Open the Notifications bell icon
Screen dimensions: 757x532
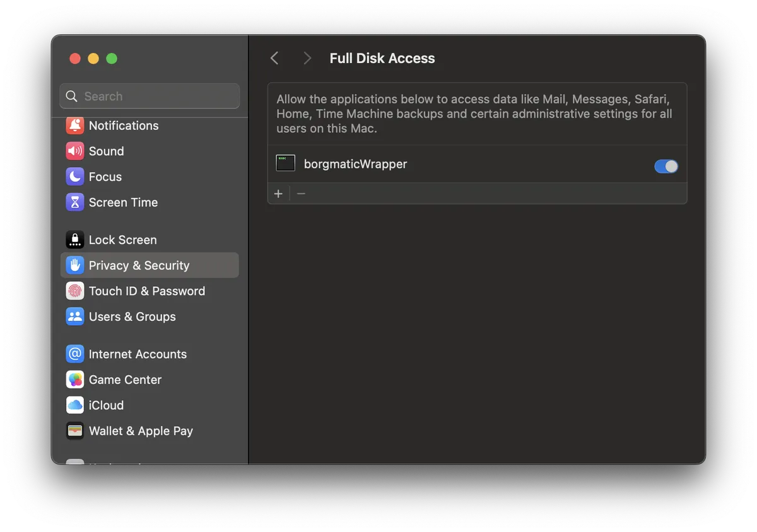pyautogui.click(x=75, y=125)
